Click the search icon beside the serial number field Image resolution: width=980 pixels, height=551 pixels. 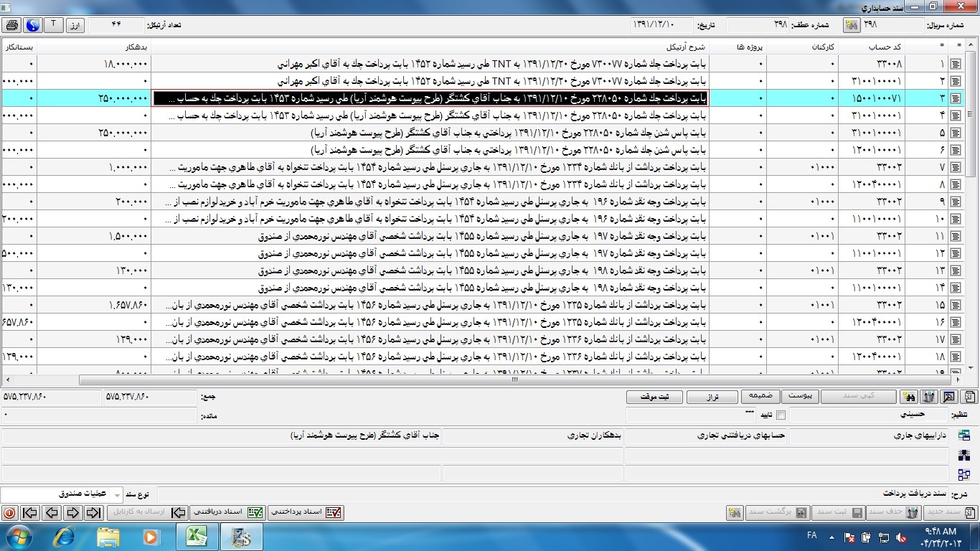(852, 25)
